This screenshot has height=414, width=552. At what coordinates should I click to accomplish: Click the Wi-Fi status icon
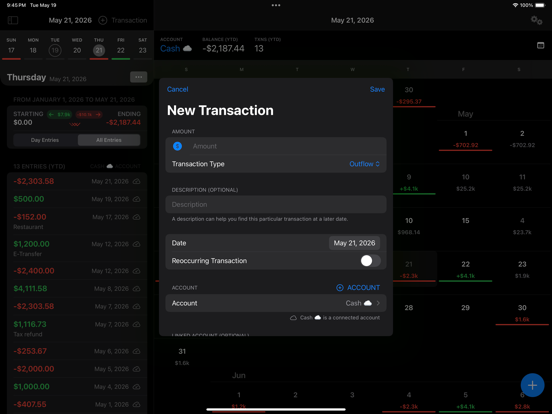515,5
